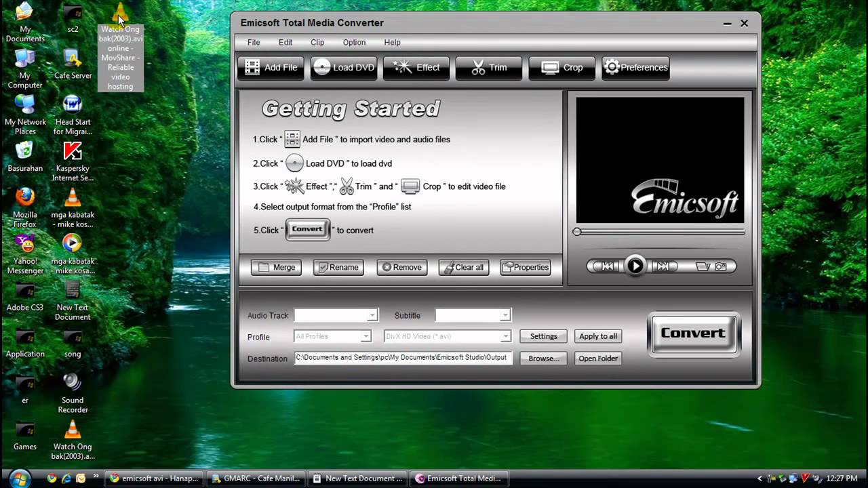
Task: Select the My Network Places desktop icon
Action: pyautogui.click(x=25, y=115)
